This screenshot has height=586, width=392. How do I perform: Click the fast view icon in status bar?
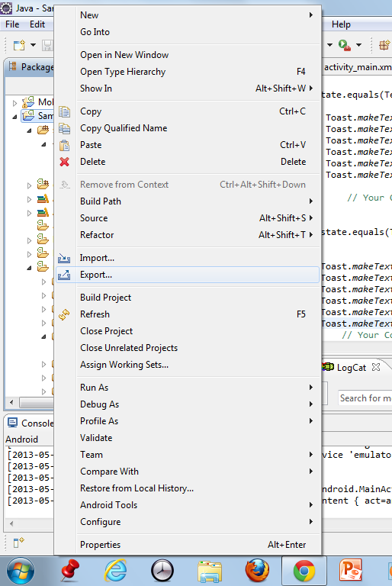(18, 542)
